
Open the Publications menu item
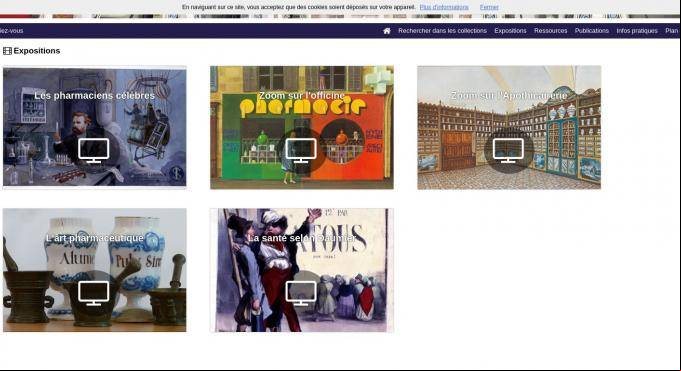592,31
